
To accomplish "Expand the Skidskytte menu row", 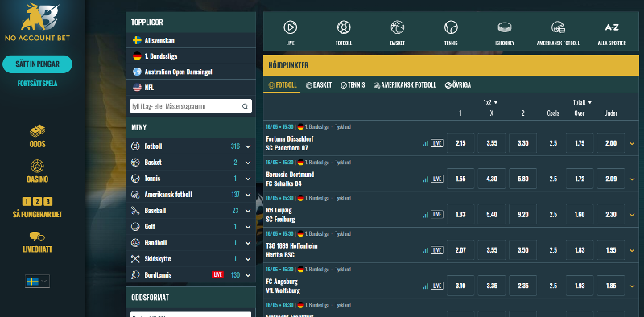I will [x=191, y=259].
